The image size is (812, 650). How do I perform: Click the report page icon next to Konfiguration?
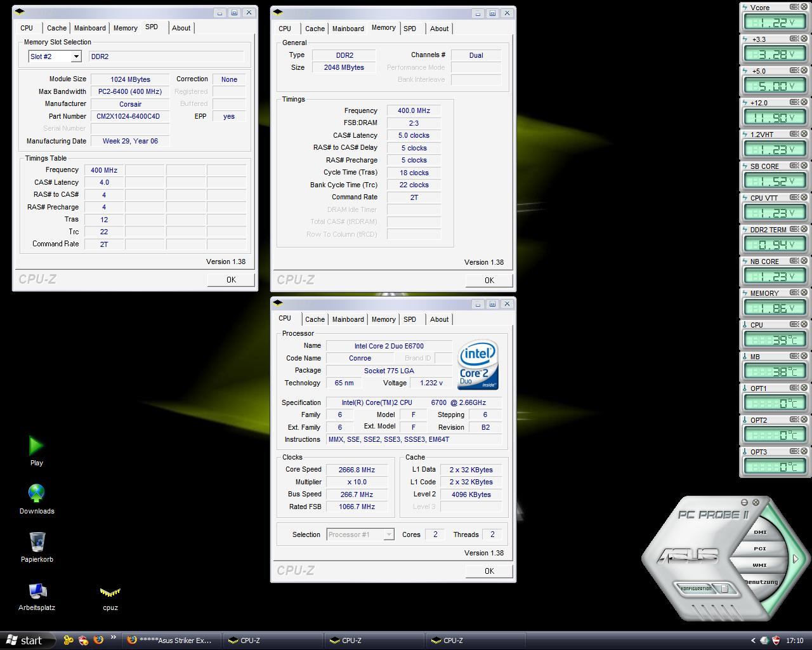tap(724, 588)
